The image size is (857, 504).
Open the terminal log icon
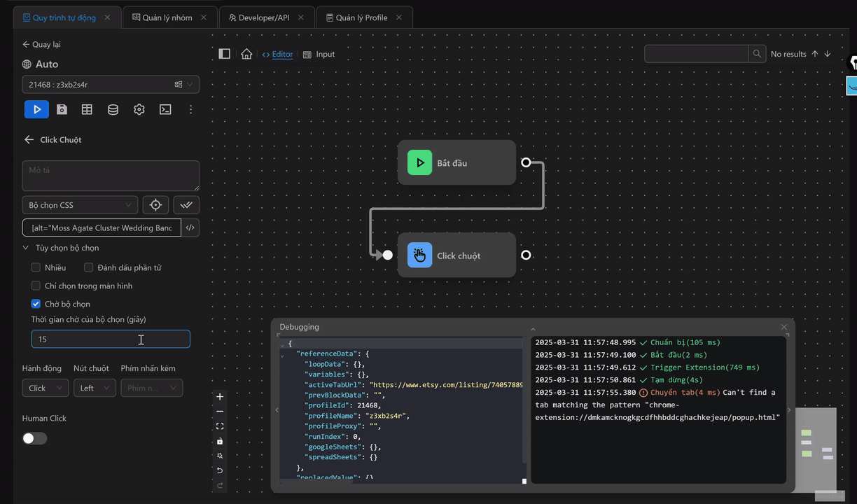(x=165, y=109)
